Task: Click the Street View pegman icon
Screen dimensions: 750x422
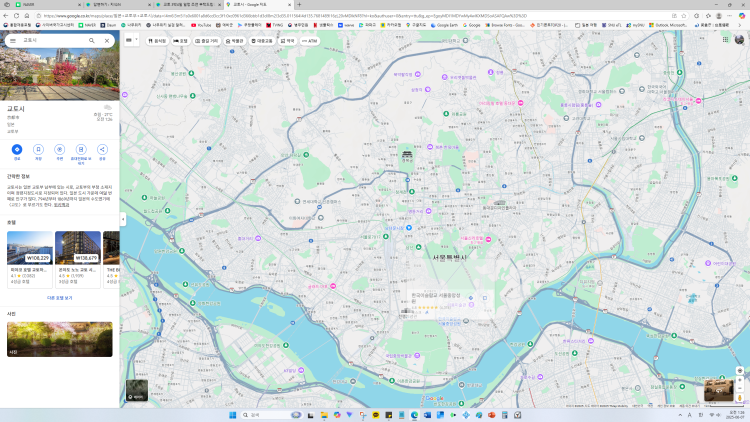Action: pos(739,398)
